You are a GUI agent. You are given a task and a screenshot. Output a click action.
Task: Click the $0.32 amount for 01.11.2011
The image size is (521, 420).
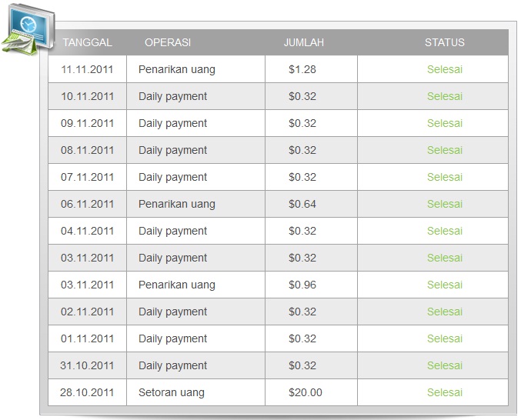(302, 338)
